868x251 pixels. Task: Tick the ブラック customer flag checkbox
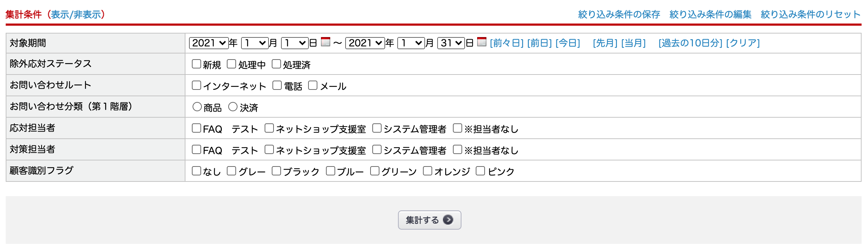276,171
